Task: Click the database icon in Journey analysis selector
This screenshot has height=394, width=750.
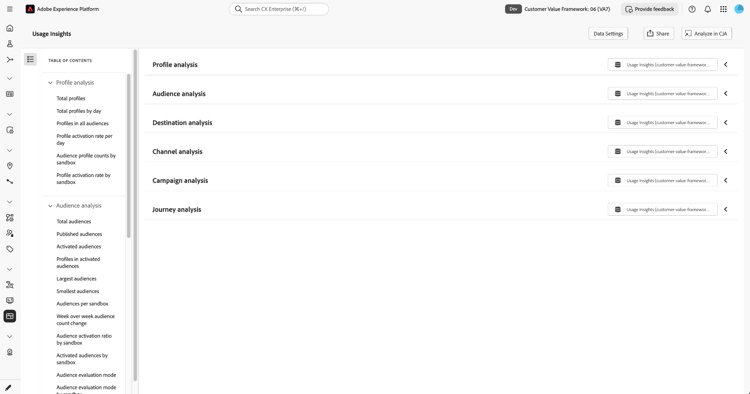Action: click(x=618, y=209)
